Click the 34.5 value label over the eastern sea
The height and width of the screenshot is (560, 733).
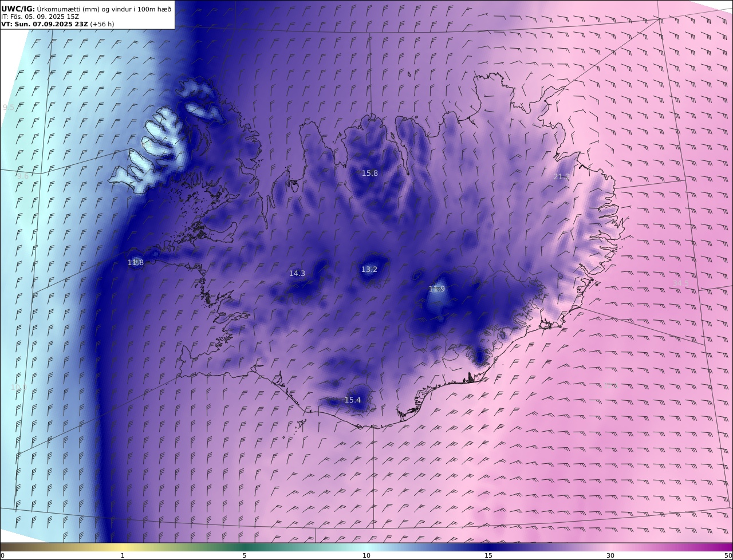[x=681, y=283]
